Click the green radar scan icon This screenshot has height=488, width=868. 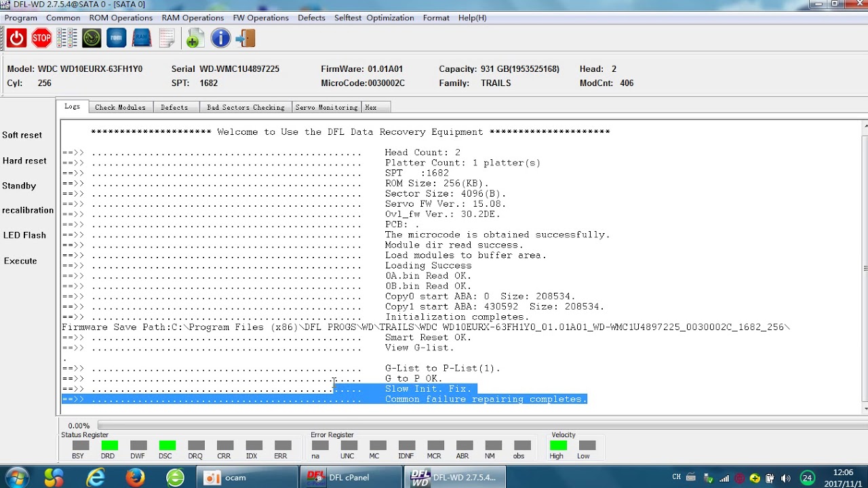point(92,39)
